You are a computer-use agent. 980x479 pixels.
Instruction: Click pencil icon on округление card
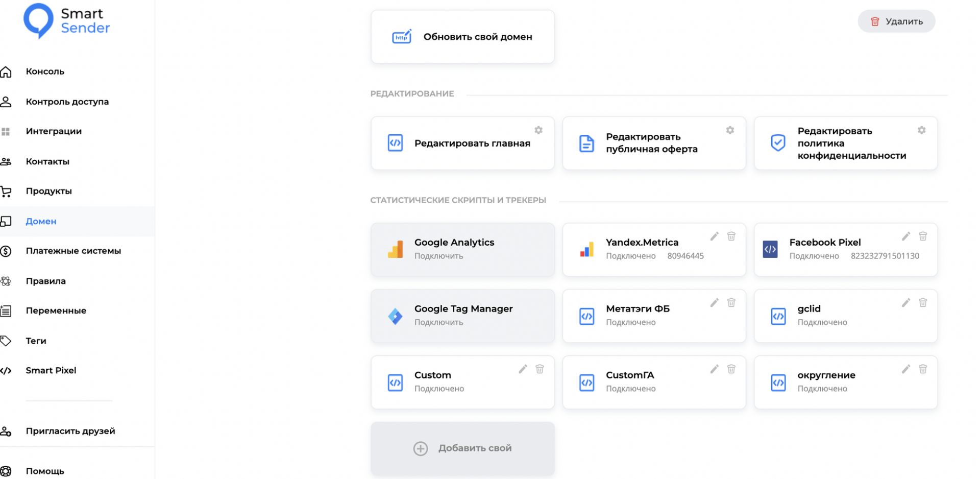pos(905,369)
